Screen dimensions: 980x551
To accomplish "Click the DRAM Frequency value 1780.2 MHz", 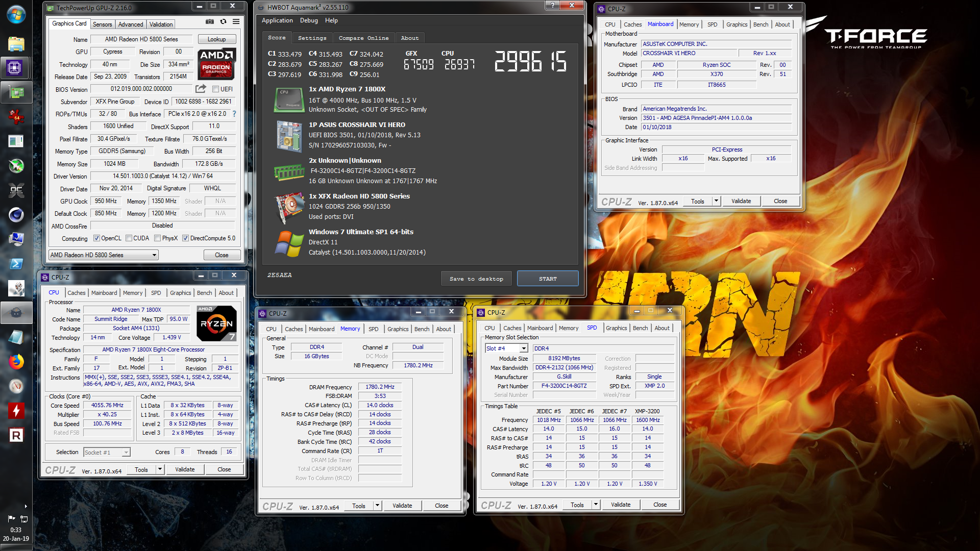I will [x=380, y=387].
